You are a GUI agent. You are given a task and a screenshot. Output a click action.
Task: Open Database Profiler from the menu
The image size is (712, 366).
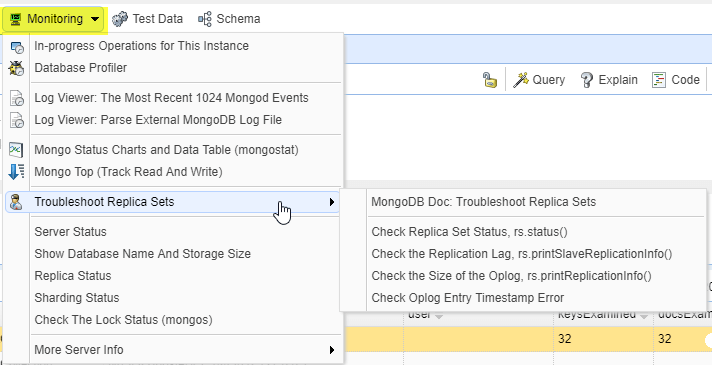[x=173, y=68]
